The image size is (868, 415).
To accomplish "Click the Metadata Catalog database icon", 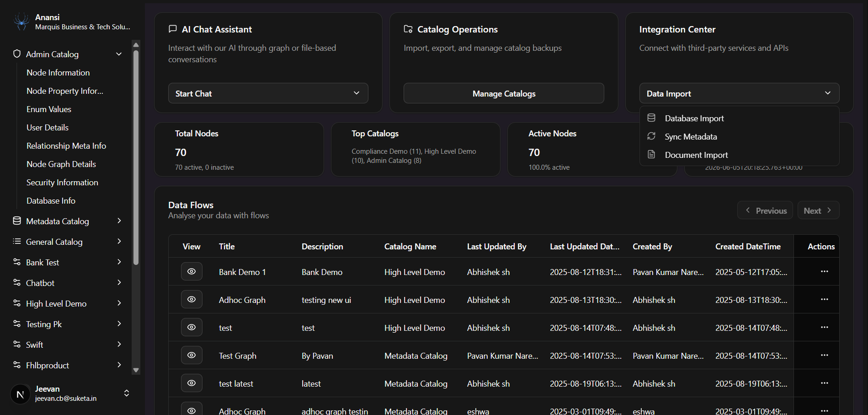I will click(x=17, y=221).
